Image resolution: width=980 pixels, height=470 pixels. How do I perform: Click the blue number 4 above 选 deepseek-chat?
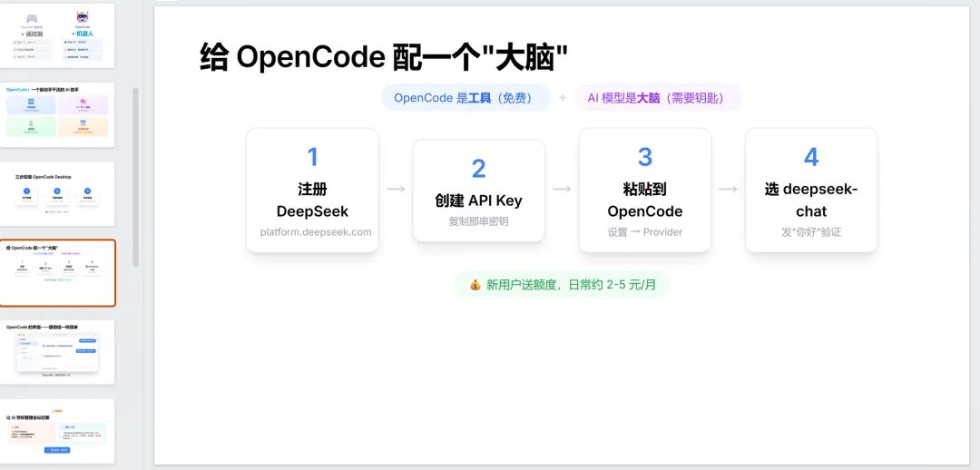[x=811, y=157]
